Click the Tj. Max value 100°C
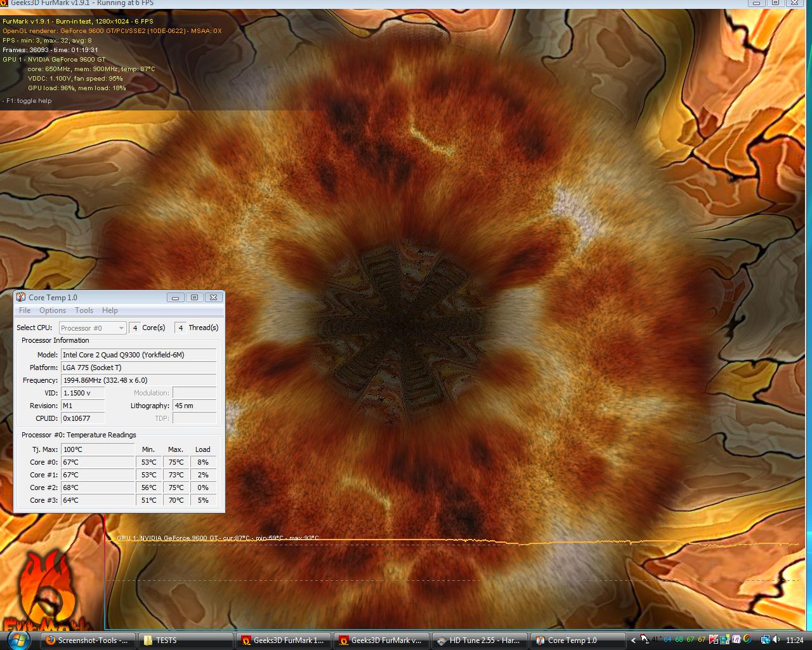 [98, 449]
